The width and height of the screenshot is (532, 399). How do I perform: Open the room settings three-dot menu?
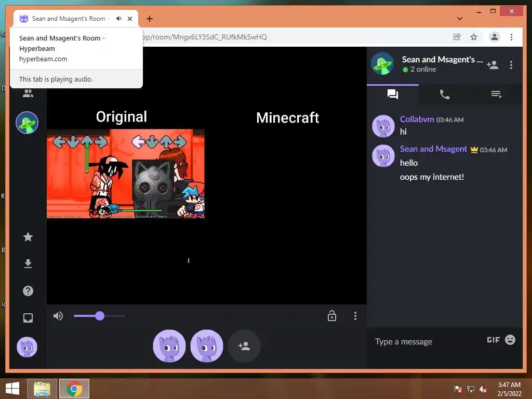[x=511, y=65]
